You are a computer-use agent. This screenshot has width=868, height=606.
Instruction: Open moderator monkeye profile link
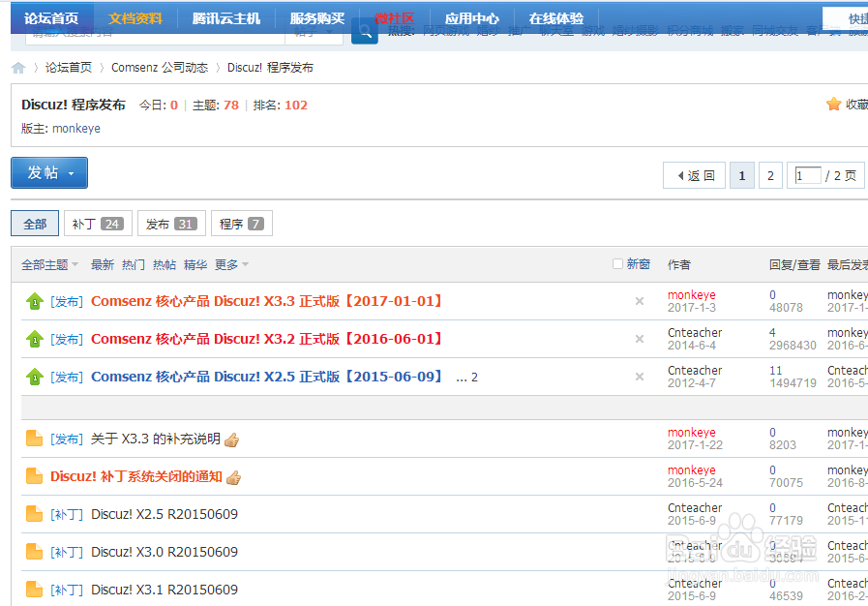(76, 129)
